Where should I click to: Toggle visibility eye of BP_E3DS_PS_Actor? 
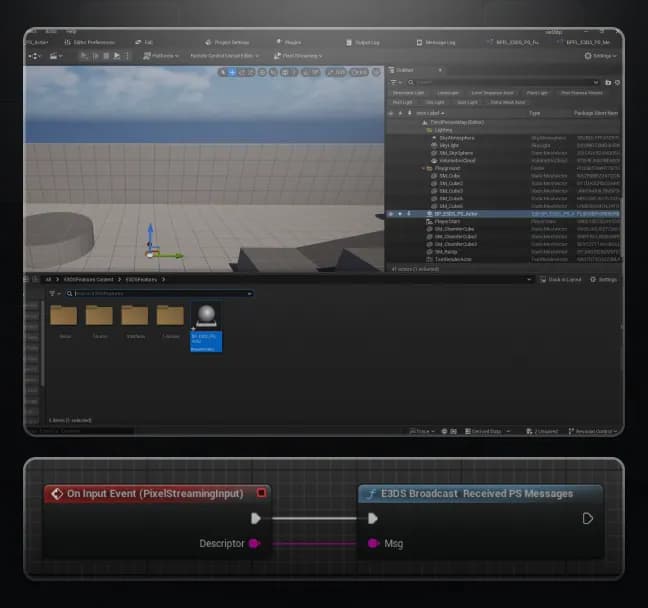[391, 214]
